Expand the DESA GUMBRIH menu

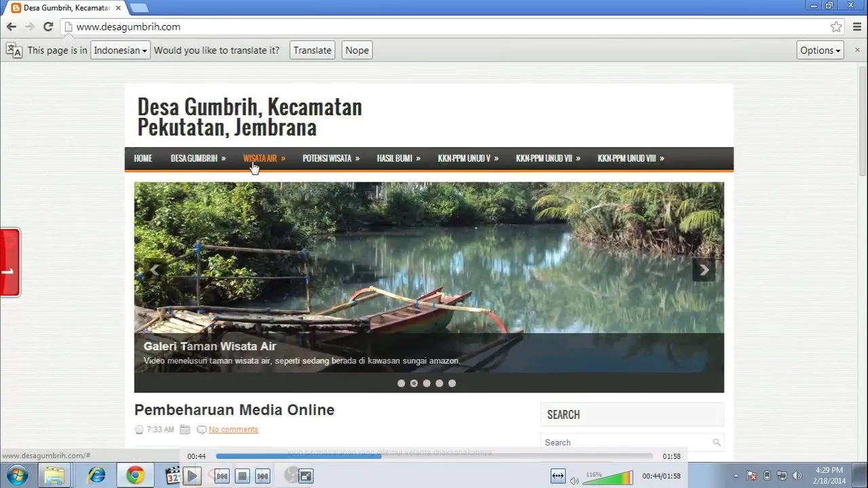pyautogui.click(x=198, y=159)
